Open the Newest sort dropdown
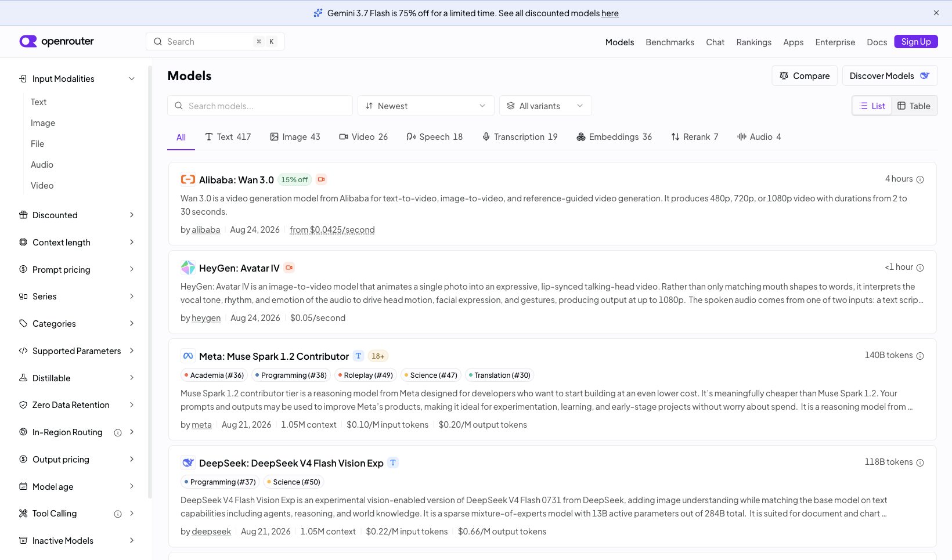 [425, 106]
